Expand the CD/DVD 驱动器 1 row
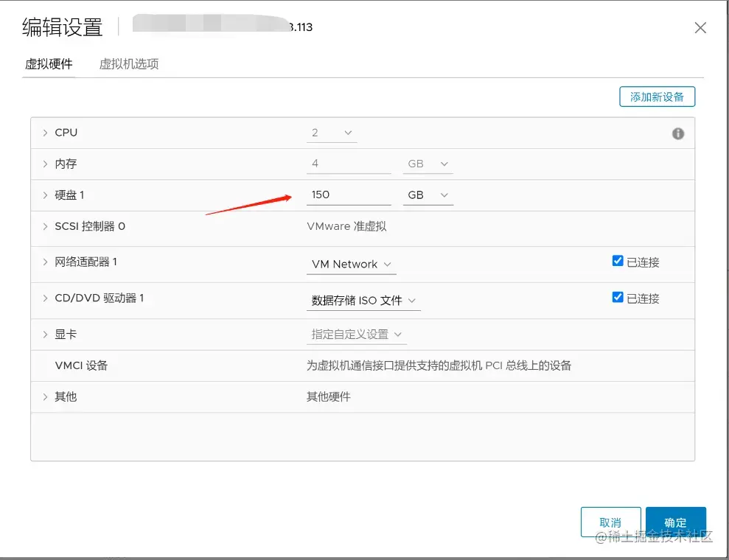 point(45,298)
